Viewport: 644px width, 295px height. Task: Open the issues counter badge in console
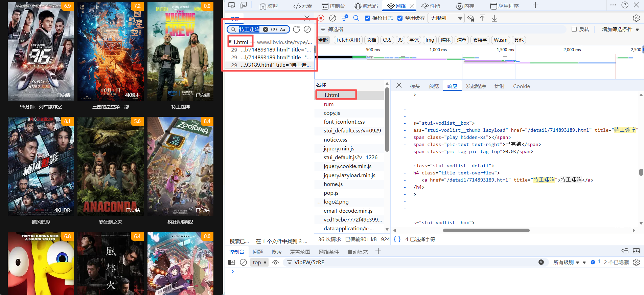(595, 262)
